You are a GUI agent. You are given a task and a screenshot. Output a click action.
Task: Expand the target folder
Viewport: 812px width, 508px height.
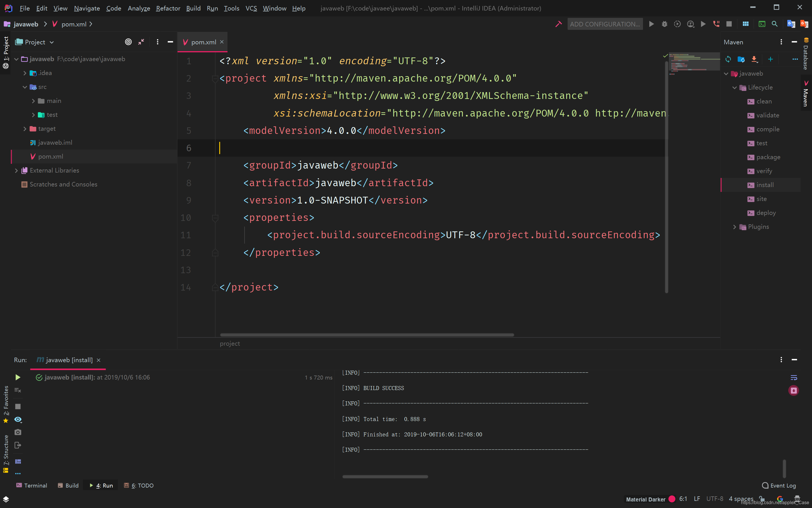click(25, 129)
